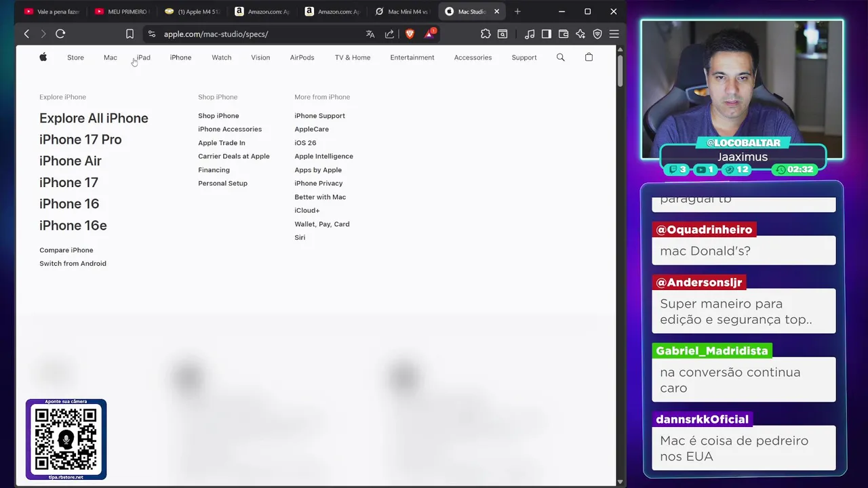Open iPhone Support link

click(x=319, y=116)
